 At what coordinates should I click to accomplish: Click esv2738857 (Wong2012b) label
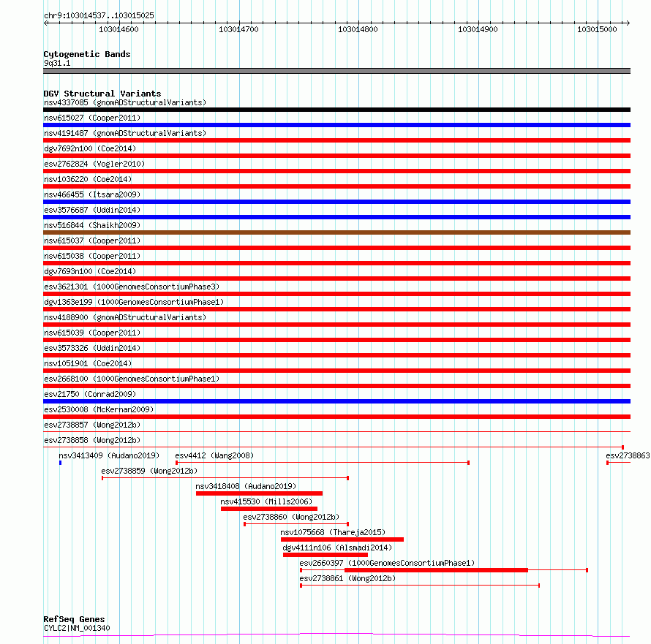(x=92, y=425)
